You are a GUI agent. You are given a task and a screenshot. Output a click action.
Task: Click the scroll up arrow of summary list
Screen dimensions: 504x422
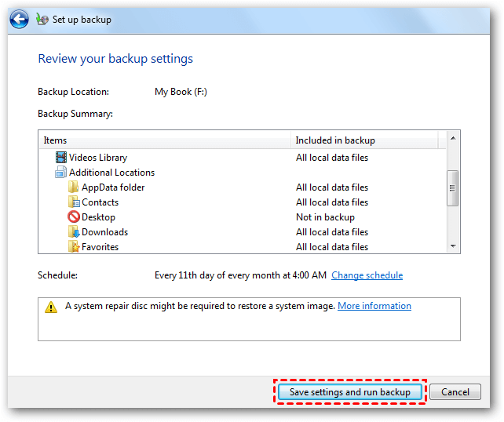pyautogui.click(x=453, y=140)
